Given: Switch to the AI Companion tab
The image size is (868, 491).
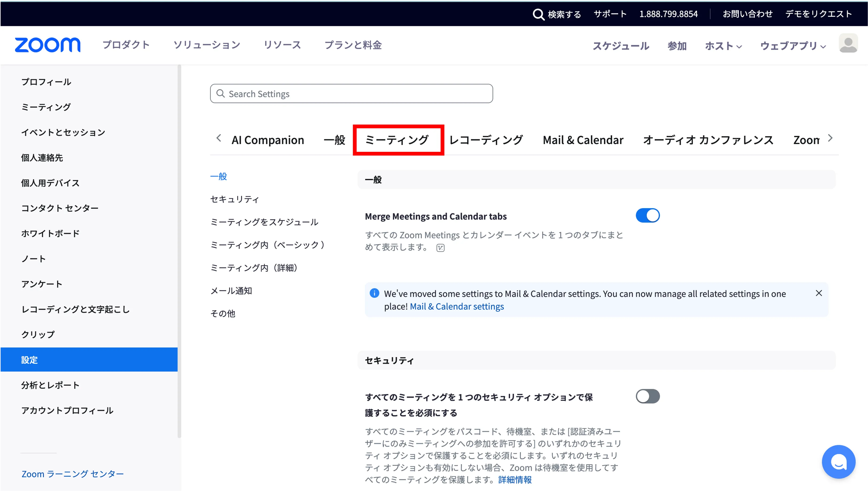Looking at the screenshot, I should click(267, 140).
